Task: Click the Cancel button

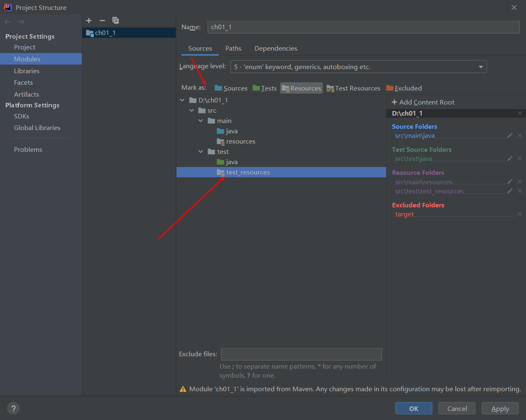Action: 457,408
